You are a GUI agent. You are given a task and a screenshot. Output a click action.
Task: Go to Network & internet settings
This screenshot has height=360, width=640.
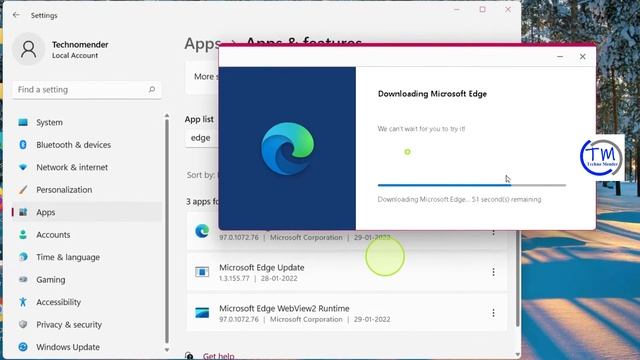[87, 167]
